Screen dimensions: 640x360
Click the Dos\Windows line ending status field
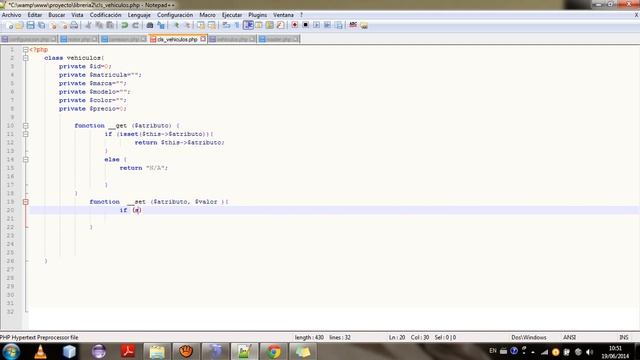[x=529, y=337]
